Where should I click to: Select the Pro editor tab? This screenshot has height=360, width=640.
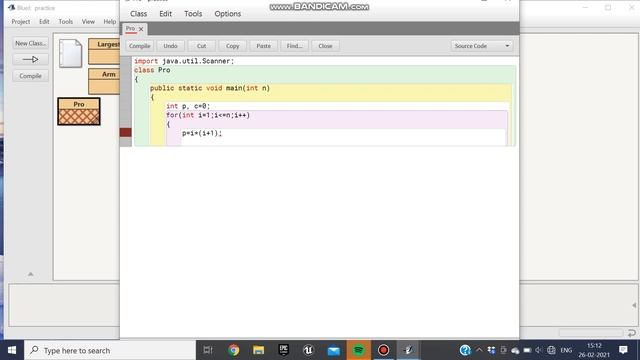(130, 29)
